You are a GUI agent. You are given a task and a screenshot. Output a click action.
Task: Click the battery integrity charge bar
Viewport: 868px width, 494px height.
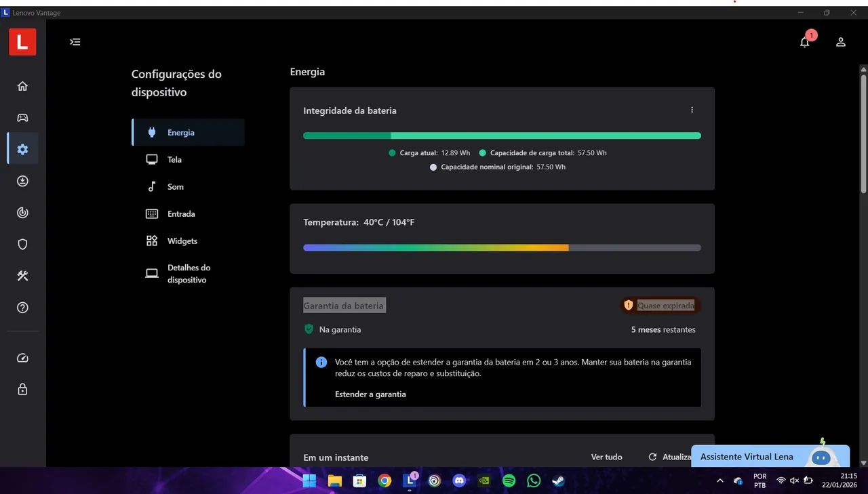pos(502,136)
